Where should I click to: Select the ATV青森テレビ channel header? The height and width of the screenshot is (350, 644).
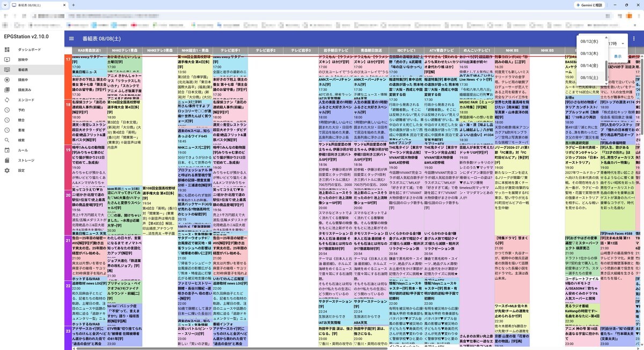[x=441, y=50]
